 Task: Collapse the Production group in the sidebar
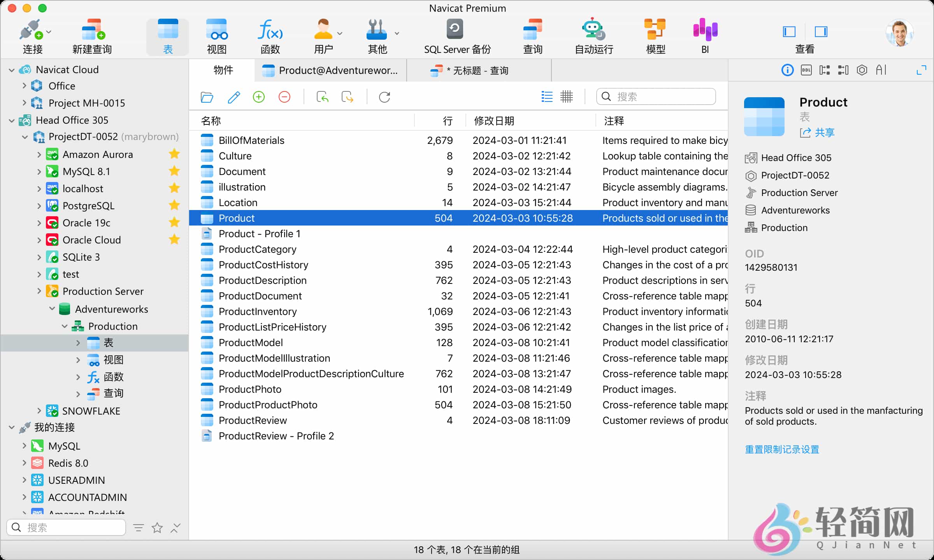pyautogui.click(x=65, y=326)
